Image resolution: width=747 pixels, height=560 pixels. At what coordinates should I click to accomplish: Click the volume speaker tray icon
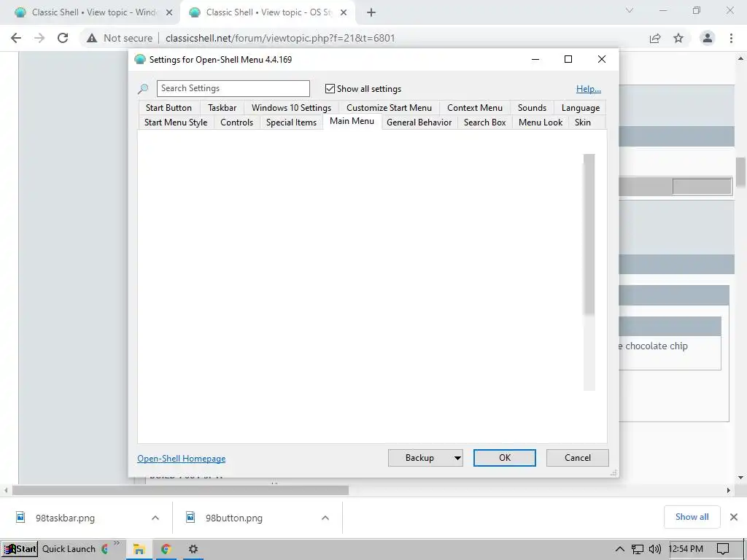[x=655, y=549]
